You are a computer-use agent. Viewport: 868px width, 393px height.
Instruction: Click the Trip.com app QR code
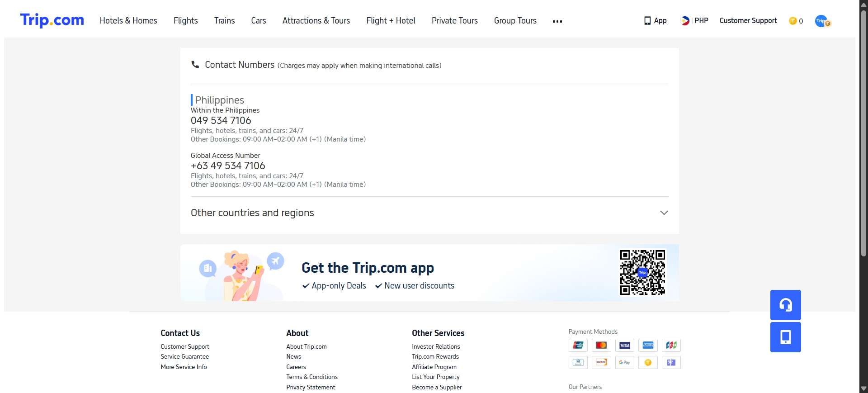click(x=642, y=272)
